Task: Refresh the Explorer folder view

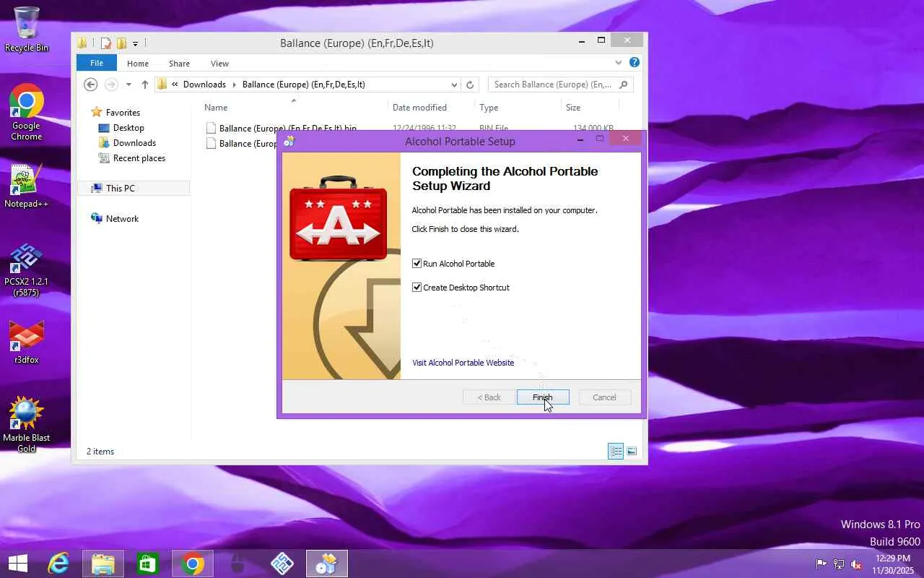Action: (470, 85)
